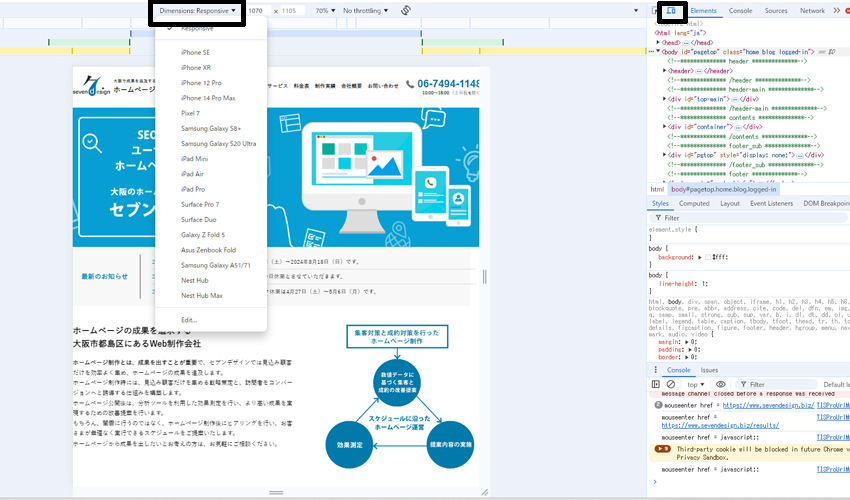850x500 pixels.
Task: Click the grey repeat-count badge before mouseenter
Action: pyautogui.click(x=658, y=405)
